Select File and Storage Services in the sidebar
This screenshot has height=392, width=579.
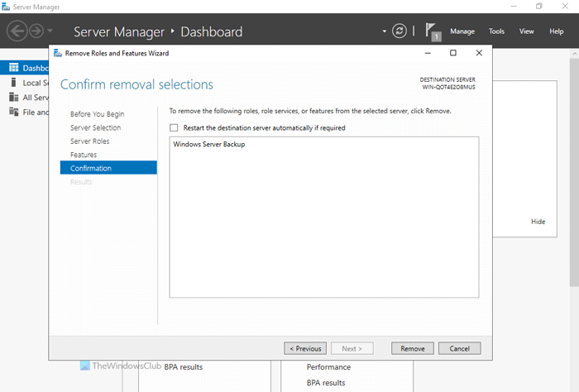tap(24, 112)
